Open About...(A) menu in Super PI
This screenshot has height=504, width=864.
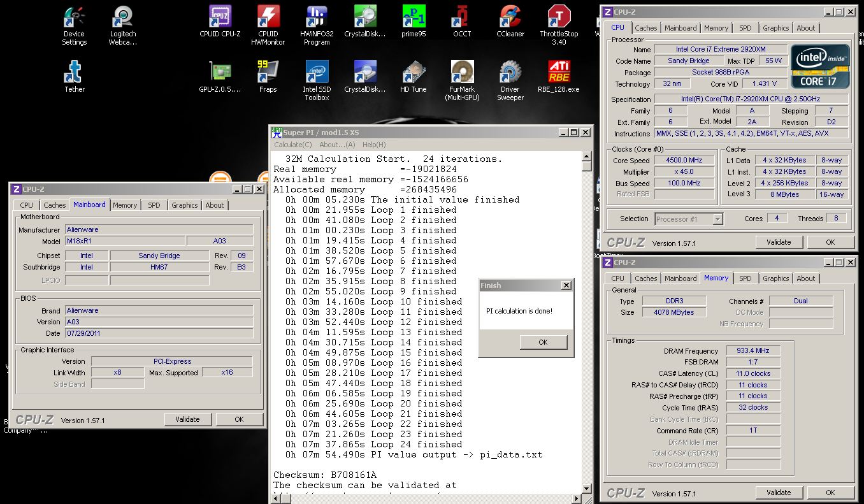(337, 145)
